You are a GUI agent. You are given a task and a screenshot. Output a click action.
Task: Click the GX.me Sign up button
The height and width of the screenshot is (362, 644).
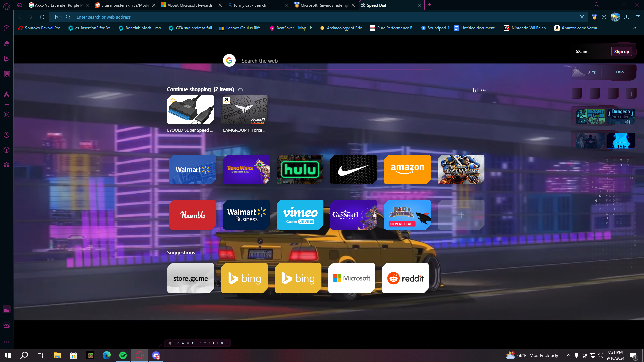(x=622, y=52)
